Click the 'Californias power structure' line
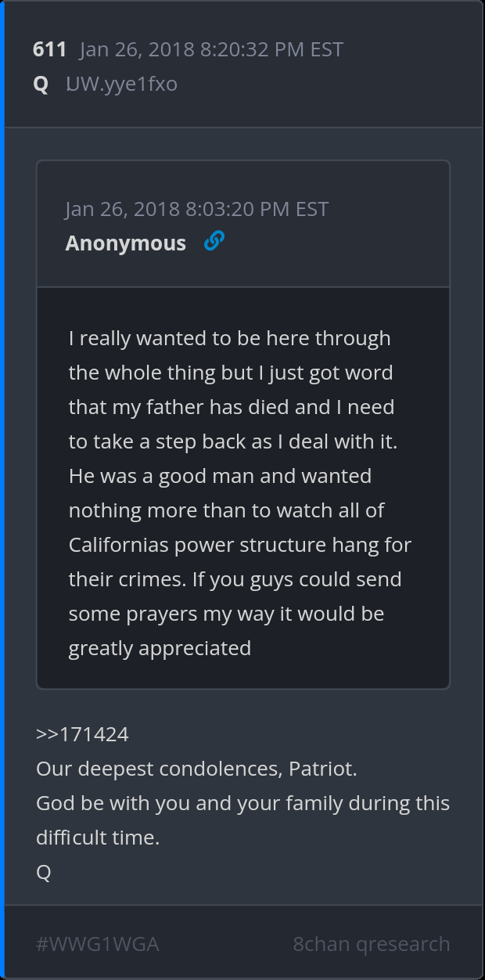This screenshot has width=485, height=980. click(x=239, y=545)
